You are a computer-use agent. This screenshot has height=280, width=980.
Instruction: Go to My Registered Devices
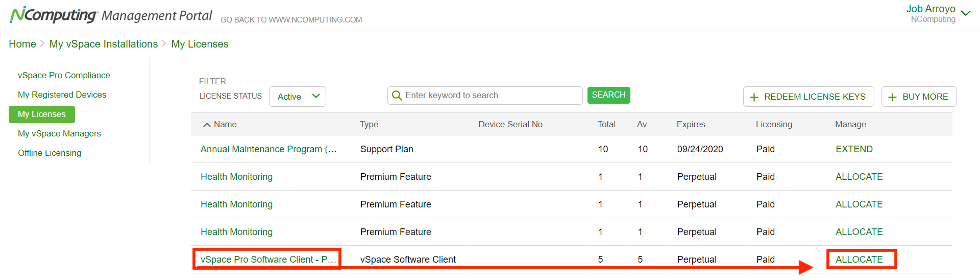(62, 95)
